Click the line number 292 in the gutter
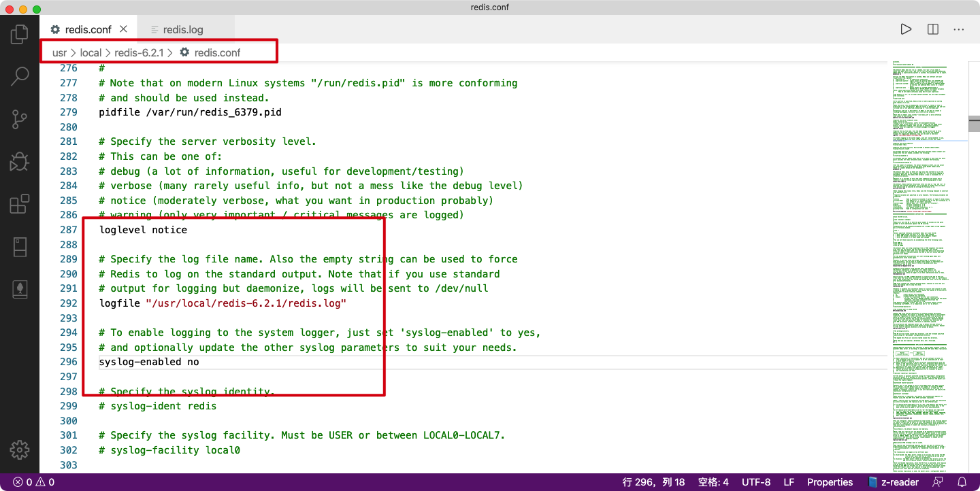Screen dimensions: 980x491 69,303
